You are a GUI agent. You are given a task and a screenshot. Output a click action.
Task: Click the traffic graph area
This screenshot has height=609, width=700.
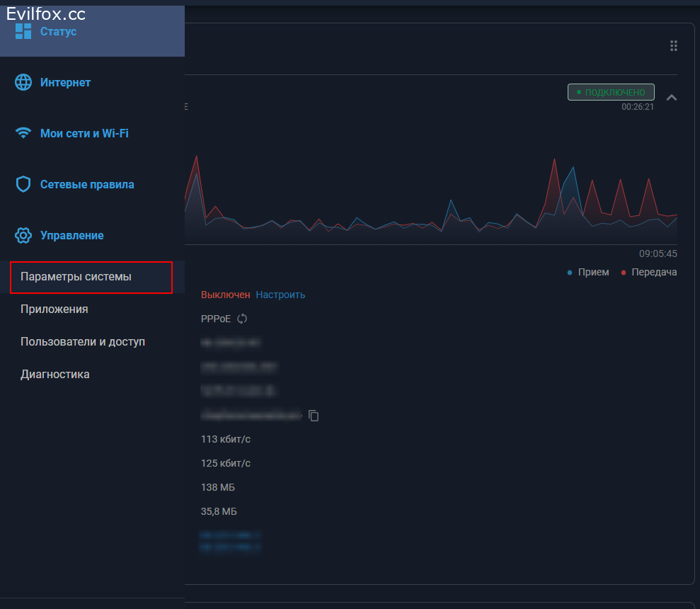(431, 200)
